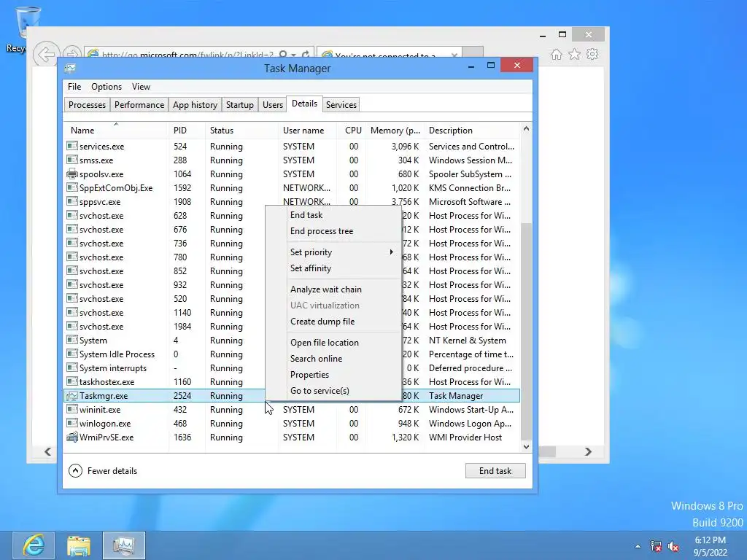747x560 pixels.
Task: Click the End task button
Action: tap(495, 470)
